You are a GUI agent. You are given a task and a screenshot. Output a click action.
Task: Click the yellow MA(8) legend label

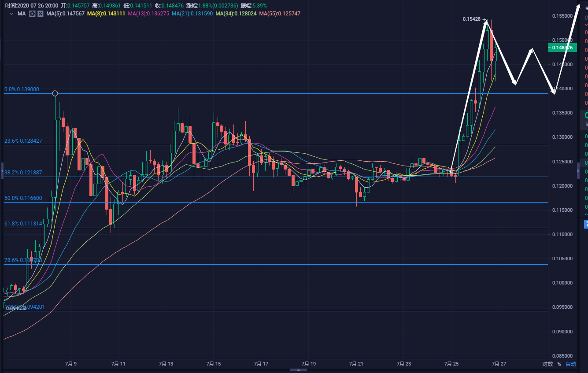tap(106, 14)
